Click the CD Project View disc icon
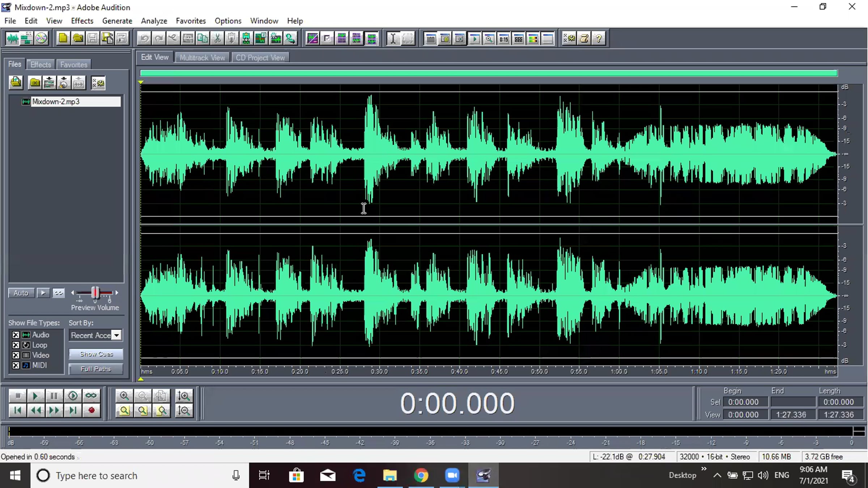The image size is (868, 488). pos(41,38)
